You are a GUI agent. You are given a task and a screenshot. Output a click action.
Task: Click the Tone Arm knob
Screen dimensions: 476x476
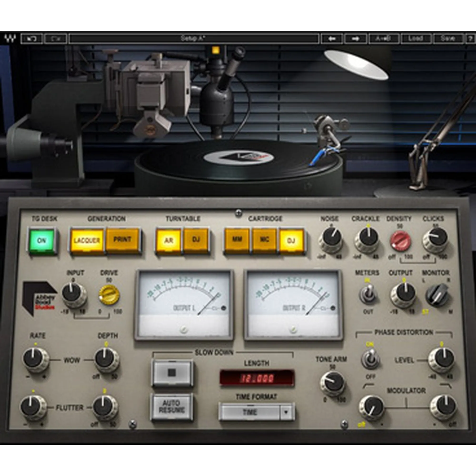(x=332, y=384)
